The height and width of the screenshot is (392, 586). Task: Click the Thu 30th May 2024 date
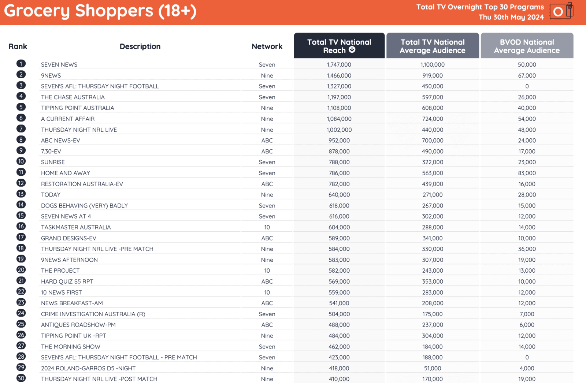tap(511, 17)
